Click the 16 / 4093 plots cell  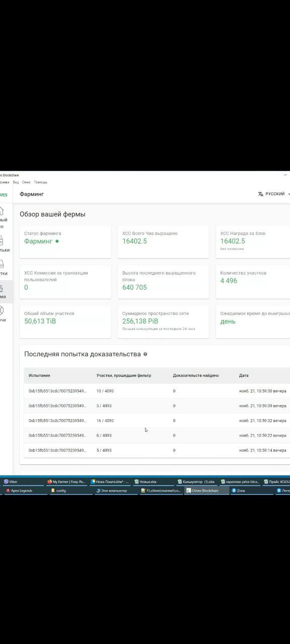[105, 421]
